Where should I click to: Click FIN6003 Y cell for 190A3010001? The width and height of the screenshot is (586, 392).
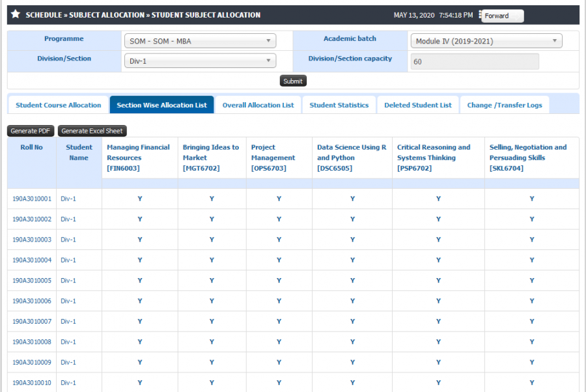click(140, 199)
